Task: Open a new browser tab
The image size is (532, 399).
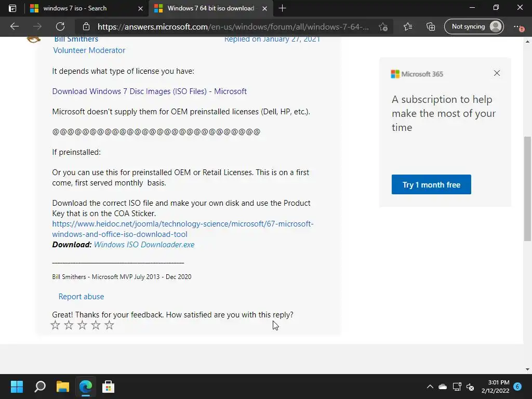Action: pyautogui.click(x=282, y=8)
